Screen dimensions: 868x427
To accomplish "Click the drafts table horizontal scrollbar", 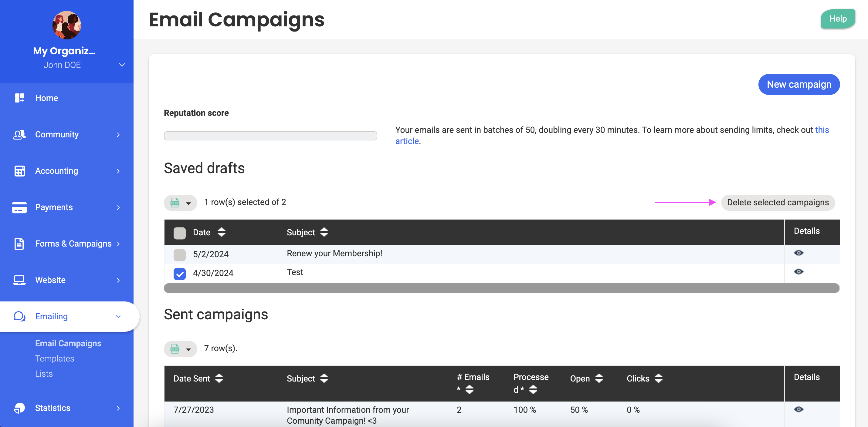I will tap(501, 288).
